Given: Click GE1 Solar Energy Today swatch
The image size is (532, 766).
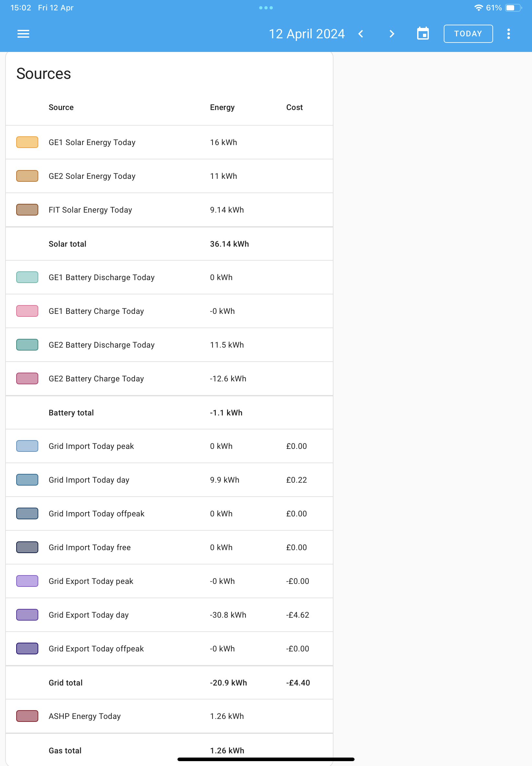Looking at the screenshot, I should (27, 142).
